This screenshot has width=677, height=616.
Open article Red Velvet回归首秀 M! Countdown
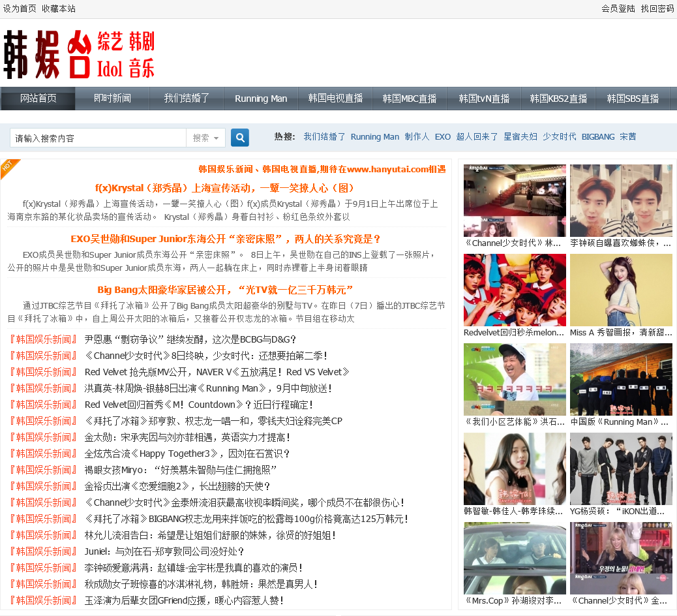coord(199,405)
